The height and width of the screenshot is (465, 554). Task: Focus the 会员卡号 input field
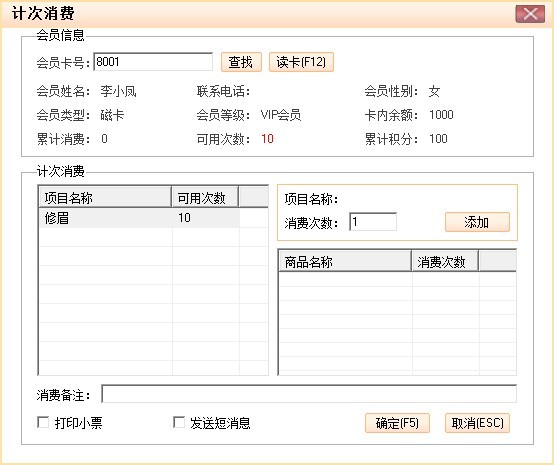coord(153,62)
